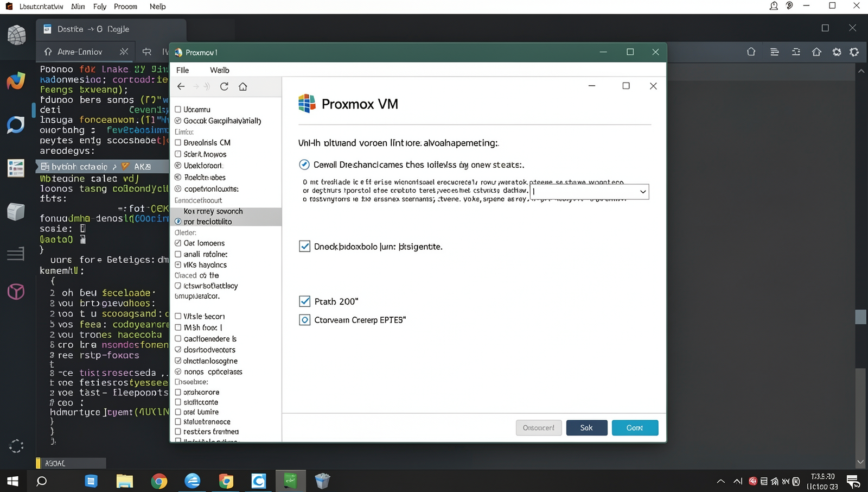Open the dashboard panel icon in left sidebar
868x492 pixels.
click(x=16, y=168)
